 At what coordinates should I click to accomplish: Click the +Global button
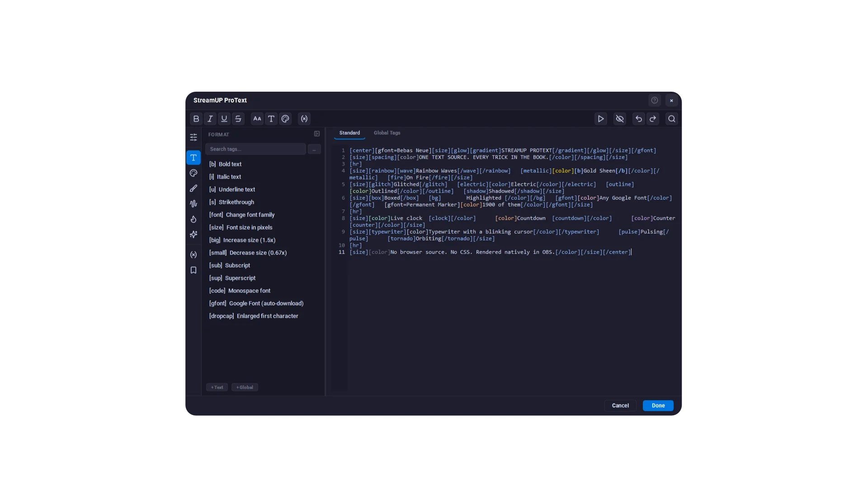tap(245, 387)
